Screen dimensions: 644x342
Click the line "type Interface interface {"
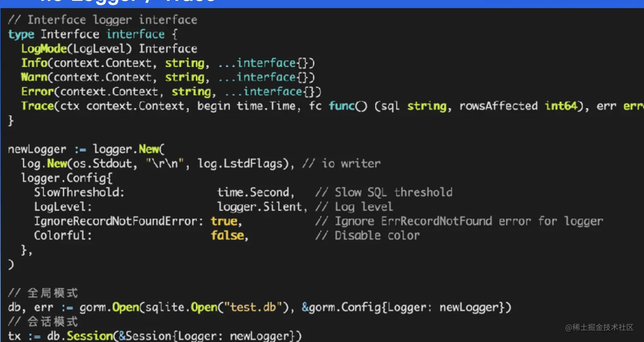[93, 34]
